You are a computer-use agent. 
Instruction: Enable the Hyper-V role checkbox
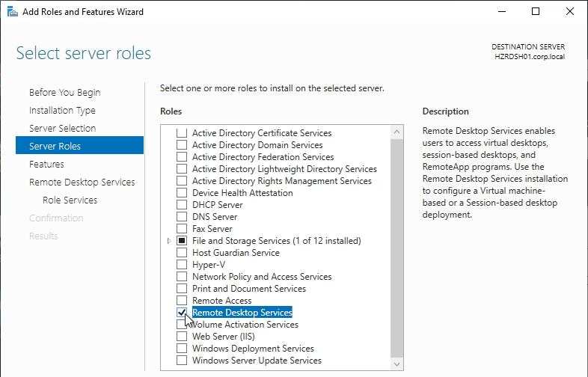182,265
